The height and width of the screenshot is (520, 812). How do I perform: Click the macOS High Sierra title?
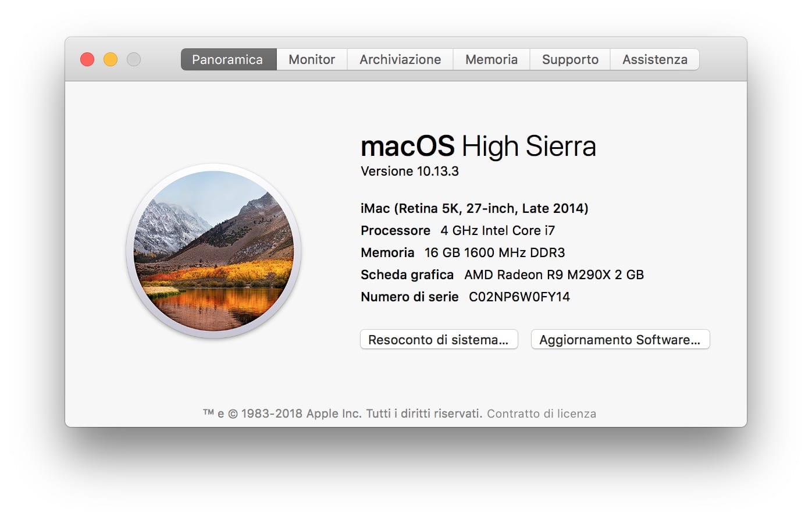(x=478, y=146)
